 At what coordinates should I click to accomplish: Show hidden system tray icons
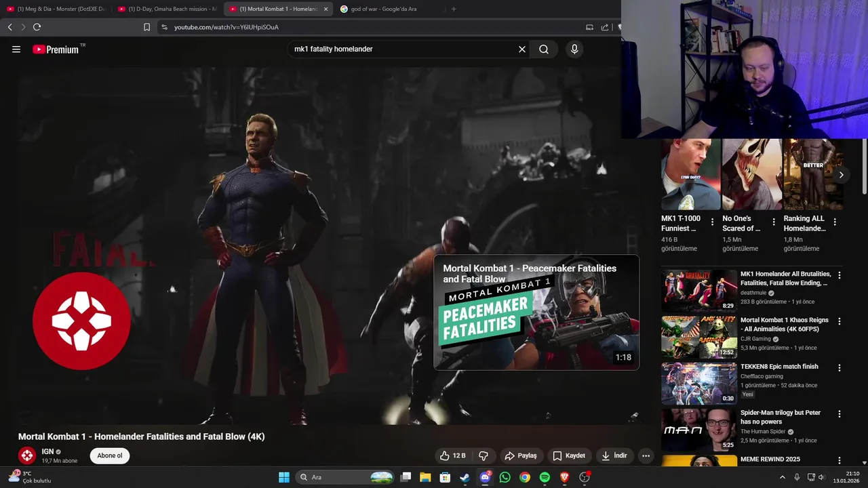[x=782, y=477]
